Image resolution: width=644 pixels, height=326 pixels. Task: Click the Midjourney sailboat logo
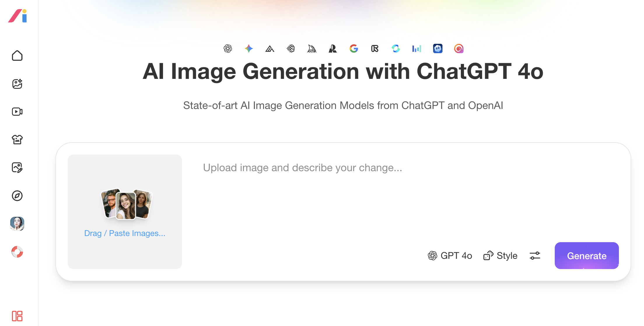pos(311,48)
